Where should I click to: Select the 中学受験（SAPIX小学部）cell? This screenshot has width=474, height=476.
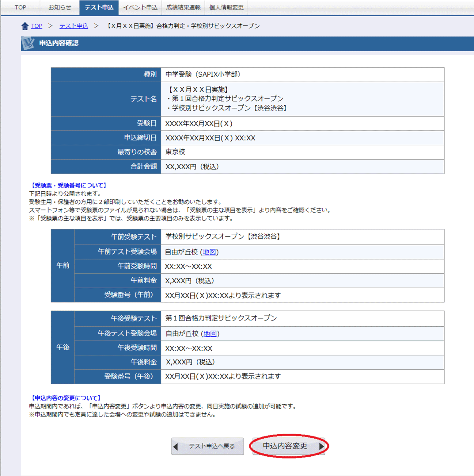pos(302,75)
